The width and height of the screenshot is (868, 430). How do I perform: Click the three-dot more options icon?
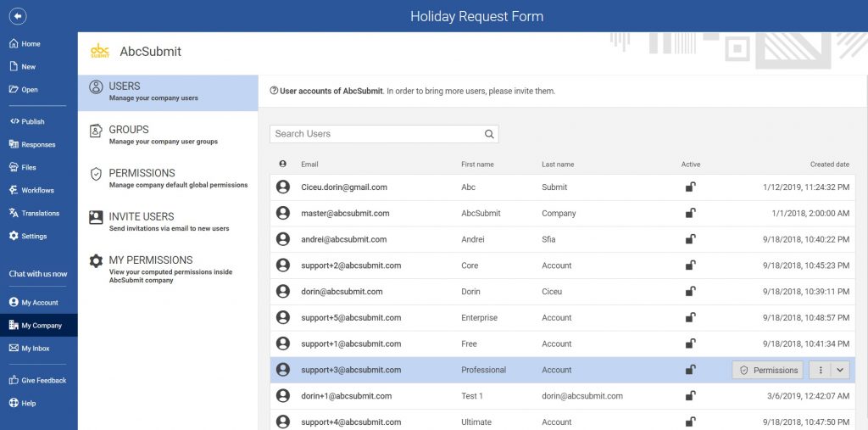[820, 370]
